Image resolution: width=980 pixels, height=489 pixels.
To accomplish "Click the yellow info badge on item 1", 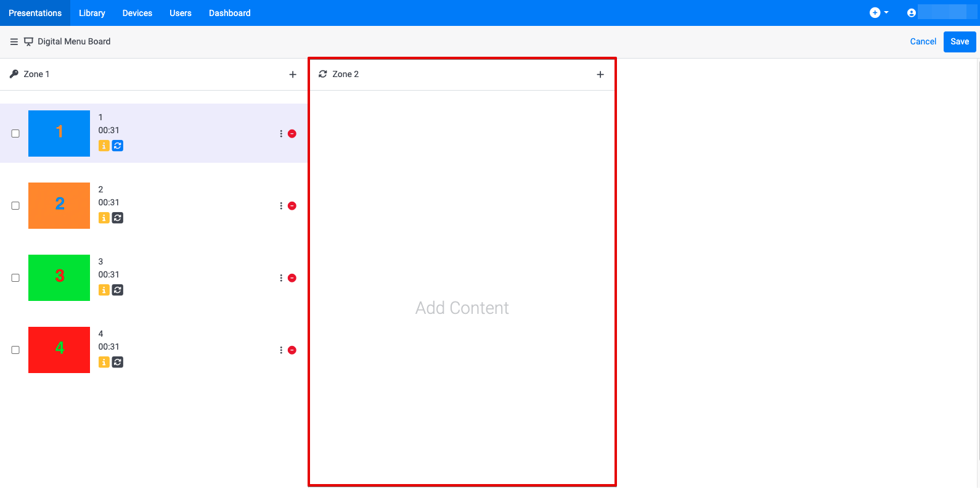I will [104, 146].
